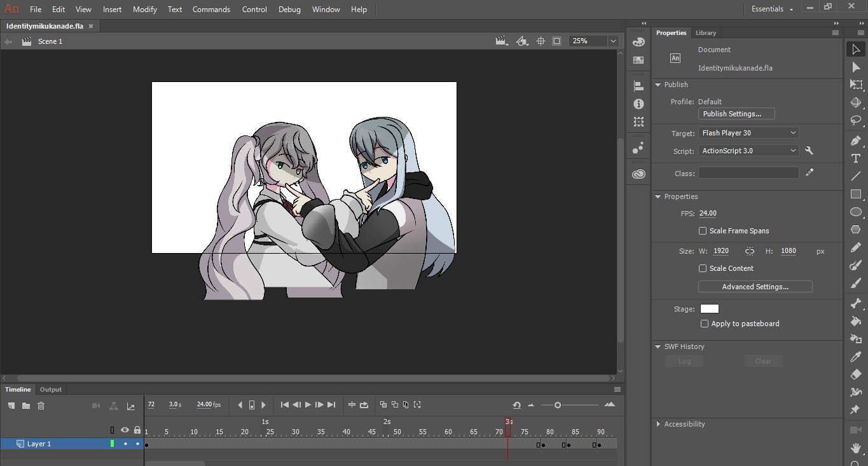Open the ActionScript 3.0 script dropdown
The width and height of the screenshot is (868, 466).
coord(748,151)
